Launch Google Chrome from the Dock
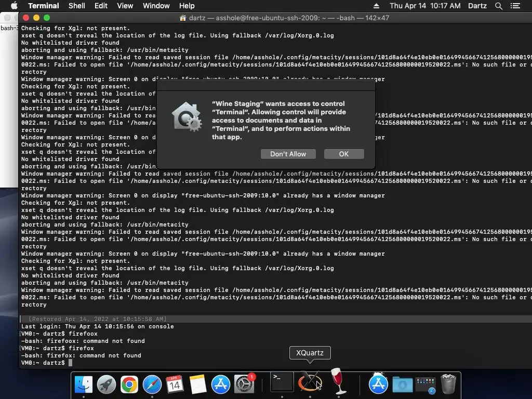The width and height of the screenshot is (532, 399). 129,384
